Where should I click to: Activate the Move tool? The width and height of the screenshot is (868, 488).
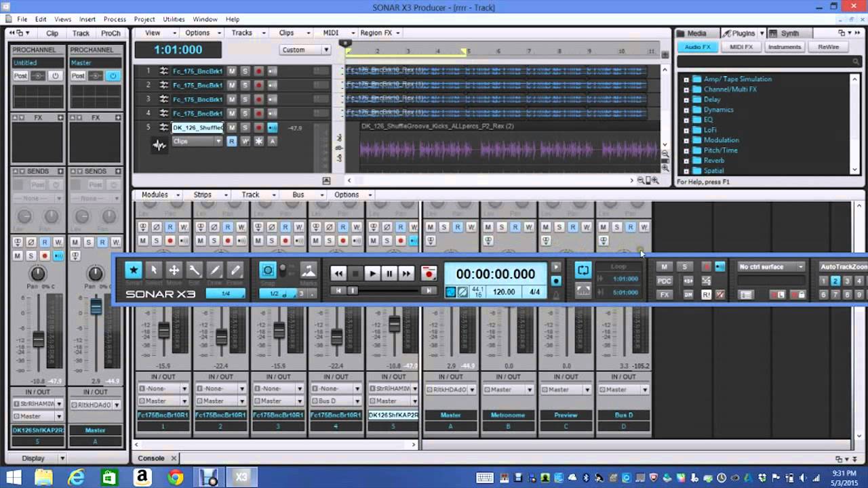[174, 270]
